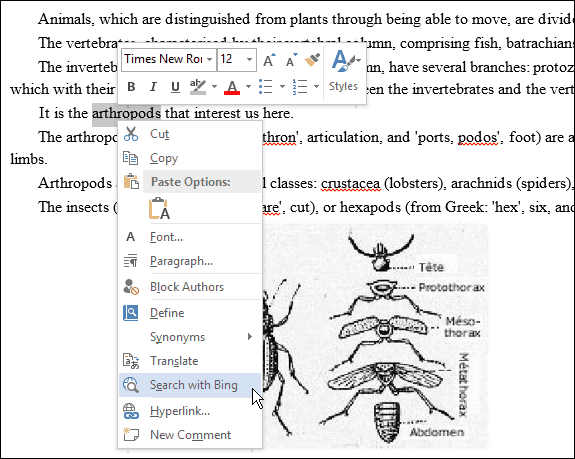Click the Copy icon in context menu
This screenshot has width=575, height=459.
[x=131, y=158]
